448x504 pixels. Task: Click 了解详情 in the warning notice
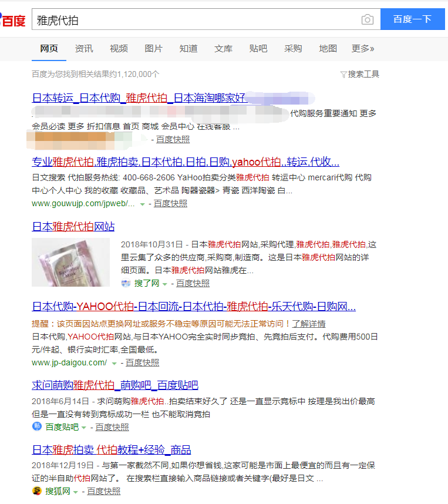(x=308, y=324)
